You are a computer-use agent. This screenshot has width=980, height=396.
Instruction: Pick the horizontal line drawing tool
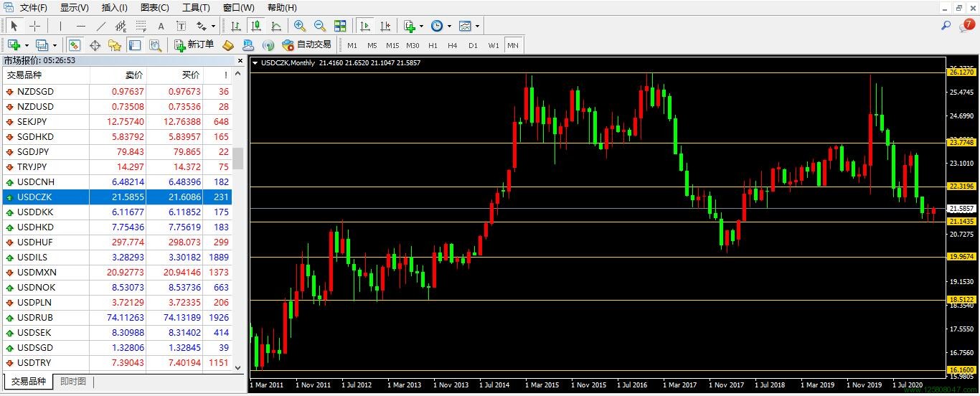pos(81,26)
